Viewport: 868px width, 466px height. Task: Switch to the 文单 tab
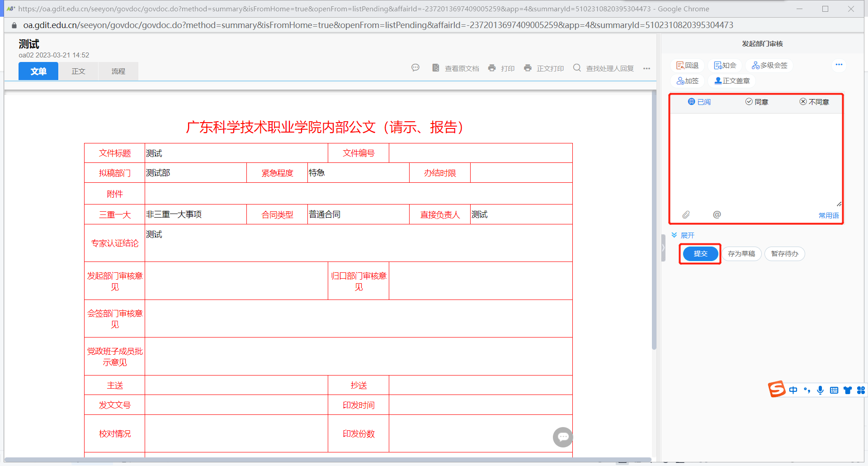38,71
